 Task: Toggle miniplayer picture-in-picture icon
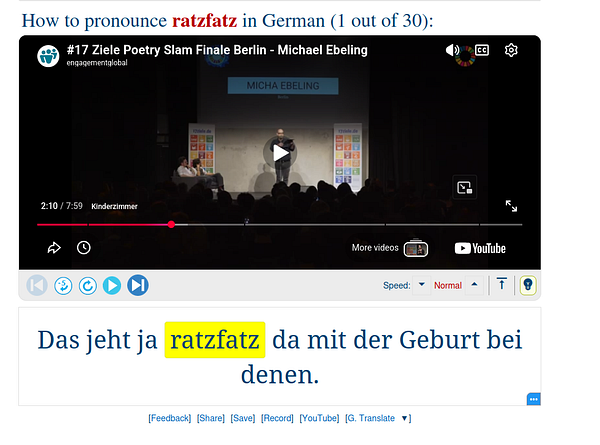pos(465,187)
